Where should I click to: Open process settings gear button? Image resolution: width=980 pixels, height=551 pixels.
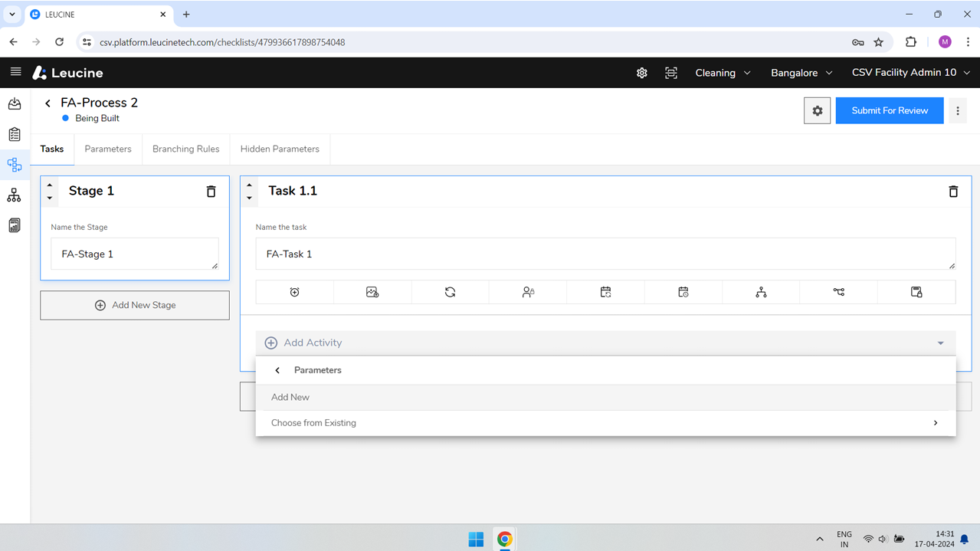click(817, 110)
